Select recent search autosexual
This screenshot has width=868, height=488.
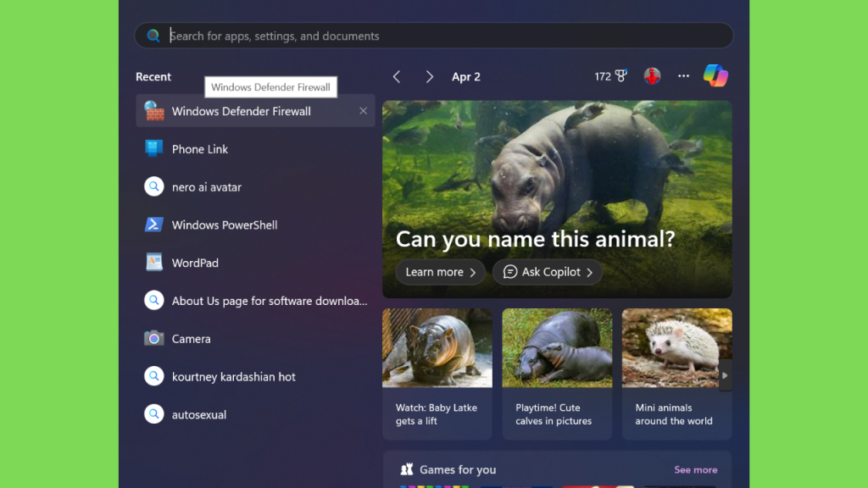point(255,414)
